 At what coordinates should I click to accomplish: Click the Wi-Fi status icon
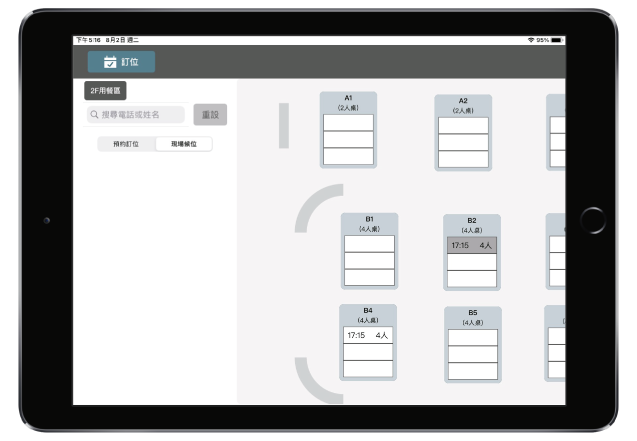pyautogui.click(x=531, y=40)
